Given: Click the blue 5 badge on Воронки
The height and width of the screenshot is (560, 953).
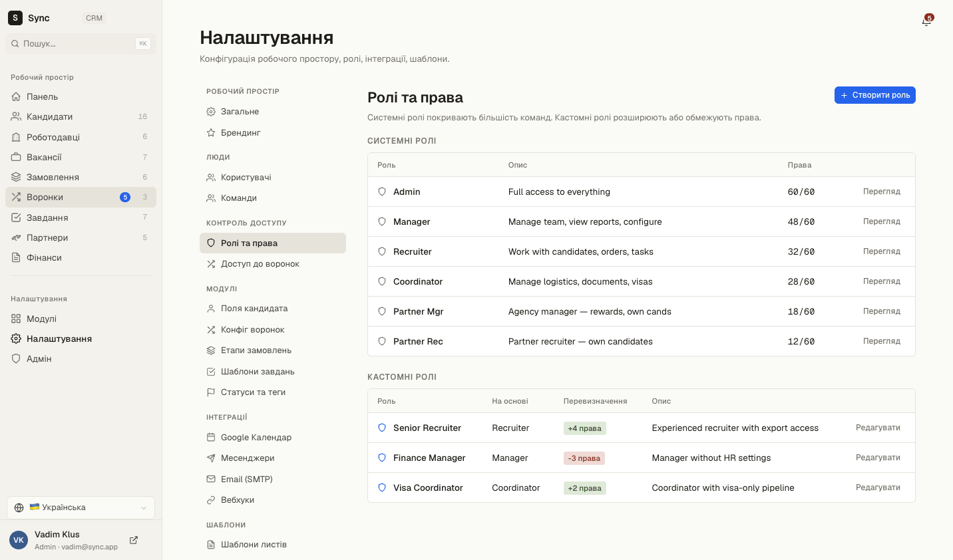Looking at the screenshot, I should pos(125,197).
